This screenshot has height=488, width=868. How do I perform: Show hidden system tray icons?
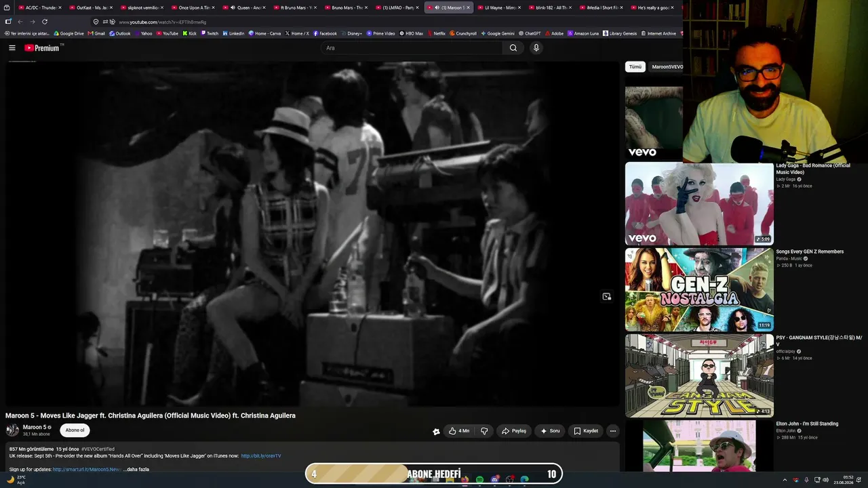click(785, 480)
